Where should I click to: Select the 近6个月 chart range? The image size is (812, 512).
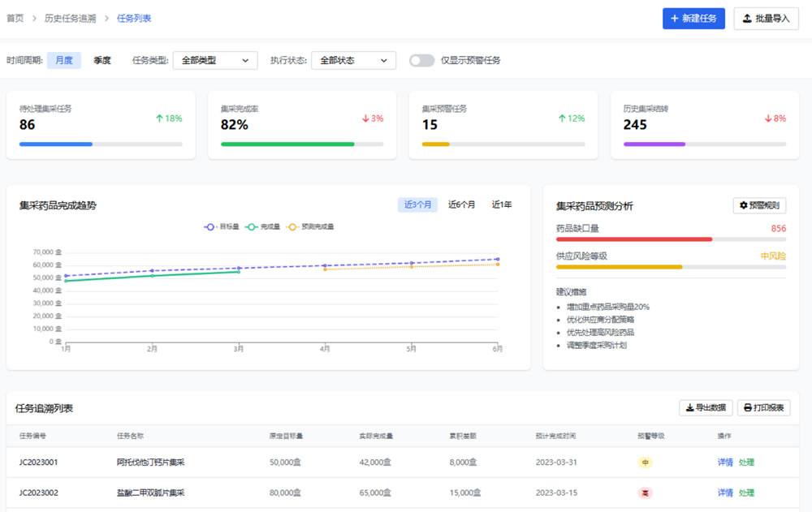point(461,204)
